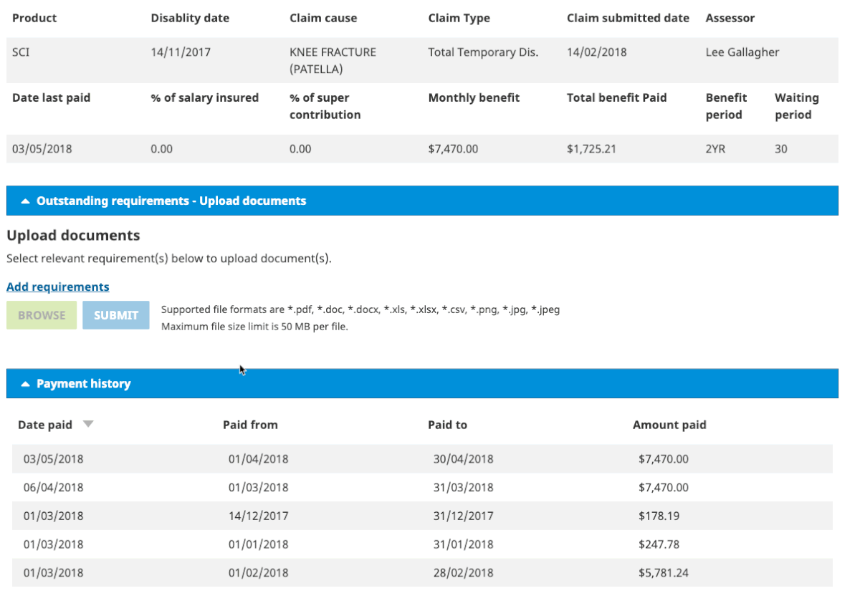860x616 pixels.
Task: Click assessor name Lee Gallagher
Action: (742, 52)
